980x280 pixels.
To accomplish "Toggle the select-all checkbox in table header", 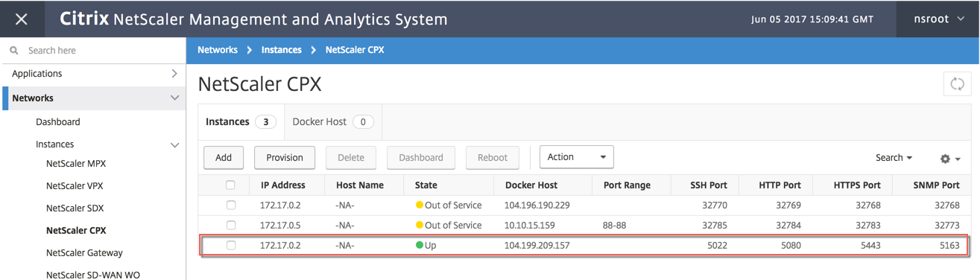I will point(230,185).
